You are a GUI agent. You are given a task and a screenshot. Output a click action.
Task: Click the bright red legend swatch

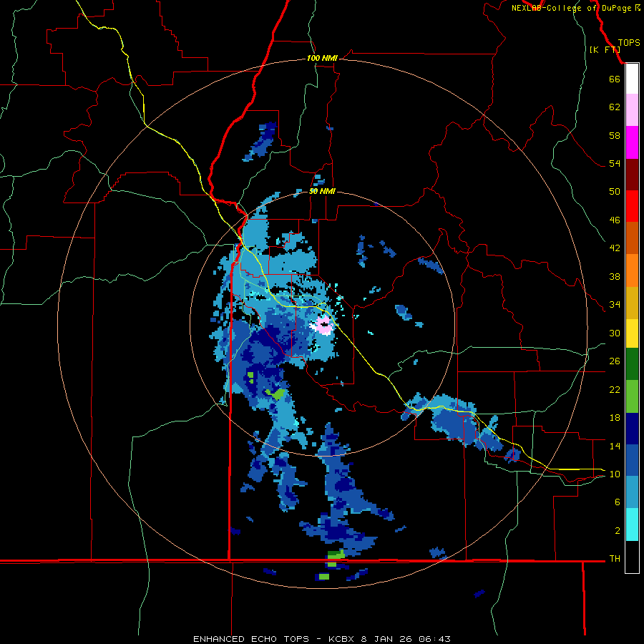(632, 206)
